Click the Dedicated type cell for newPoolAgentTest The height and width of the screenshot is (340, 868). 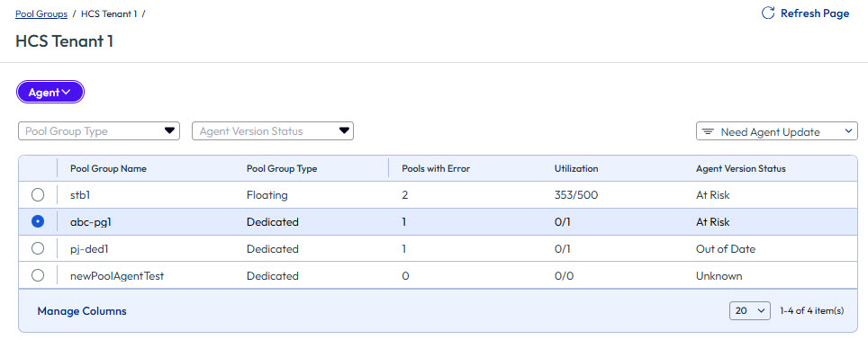[x=272, y=276]
